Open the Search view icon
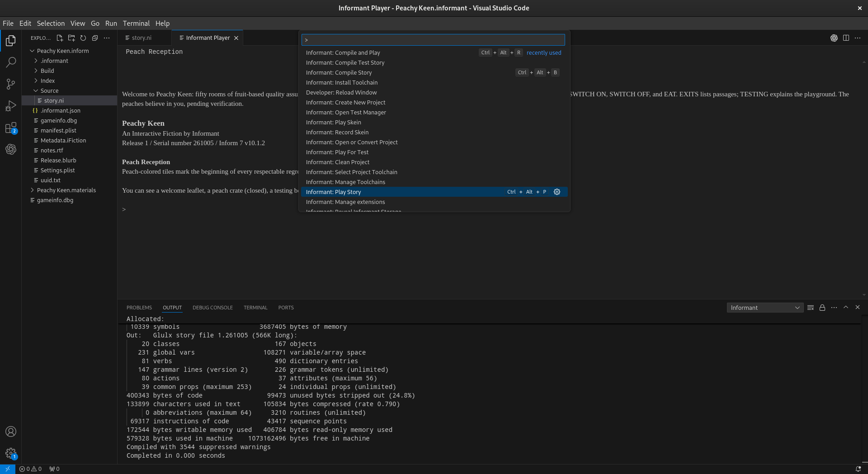Viewport: 868px width, 474px height. [11, 62]
